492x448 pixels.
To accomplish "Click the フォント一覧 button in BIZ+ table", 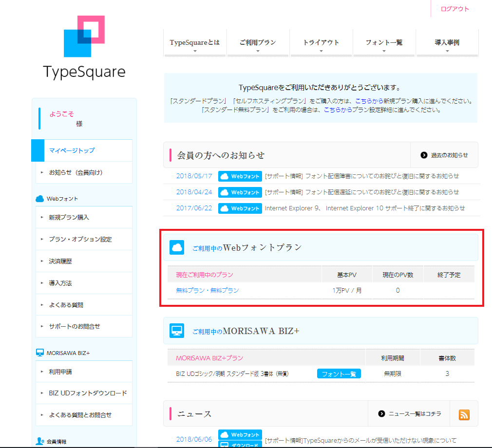I will click(339, 373).
